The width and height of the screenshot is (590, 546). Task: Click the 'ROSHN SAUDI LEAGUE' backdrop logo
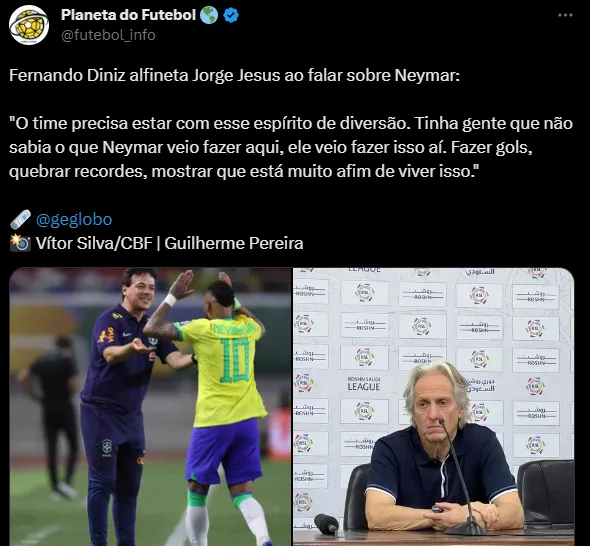coord(363,383)
